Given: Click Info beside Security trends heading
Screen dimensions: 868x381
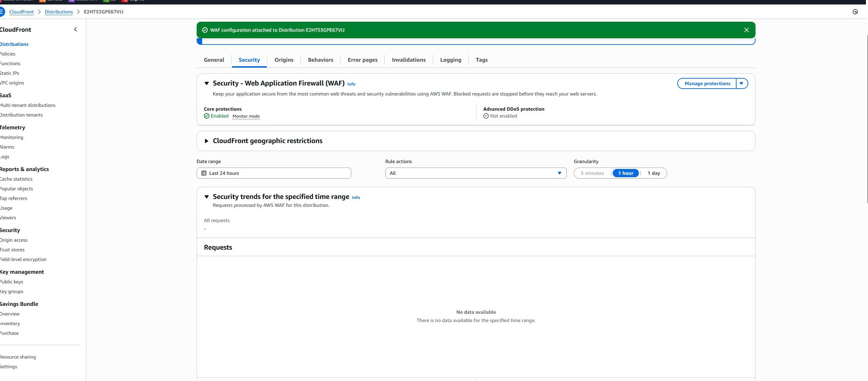Looking at the screenshot, I should (x=356, y=198).
